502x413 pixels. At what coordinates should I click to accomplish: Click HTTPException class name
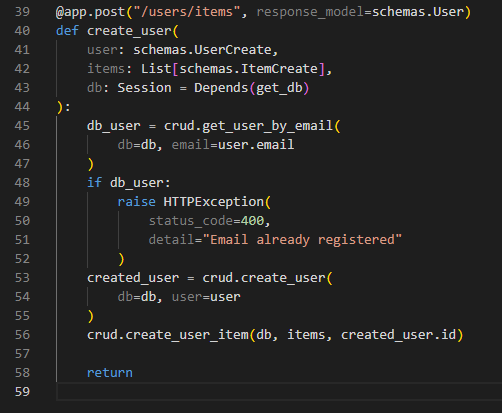click(x=214, y=202)
